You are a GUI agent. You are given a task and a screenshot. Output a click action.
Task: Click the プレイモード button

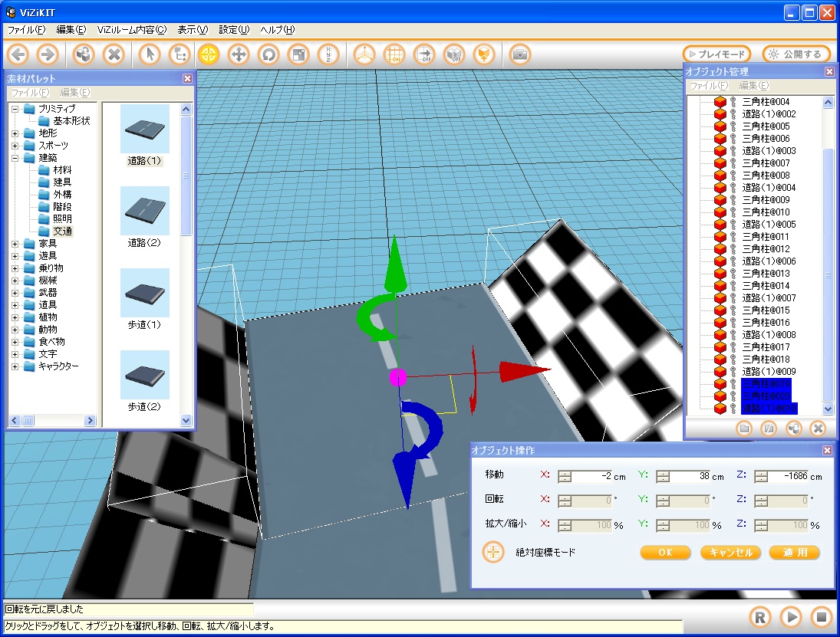click(716, 54)
